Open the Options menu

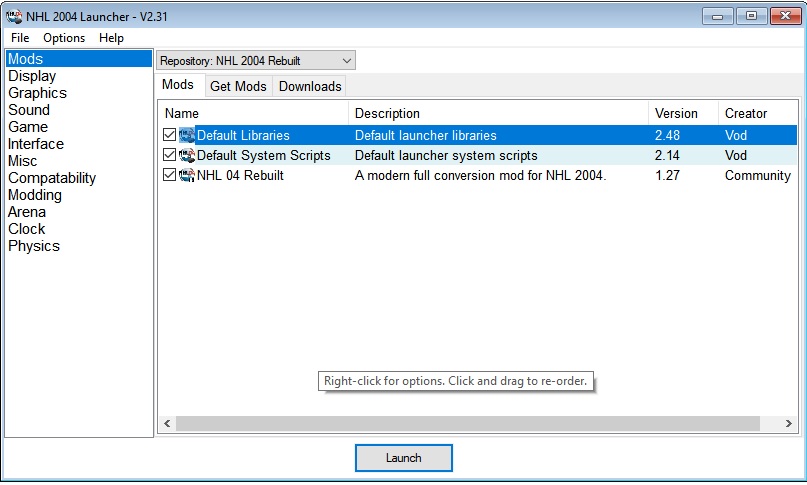click(x=64, y=38)
